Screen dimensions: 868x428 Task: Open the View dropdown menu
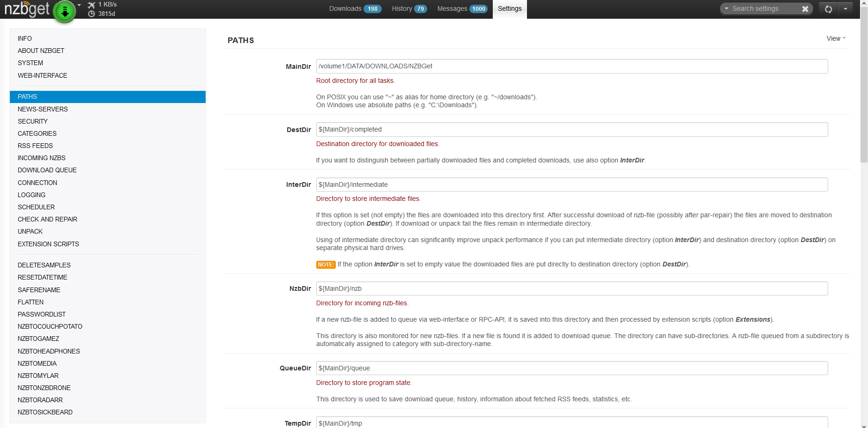(836, 38)
